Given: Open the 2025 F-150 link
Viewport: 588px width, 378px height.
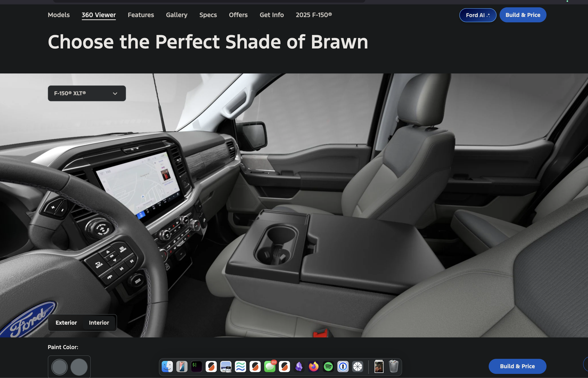Looking at the screenshot, I should point(314,15).
